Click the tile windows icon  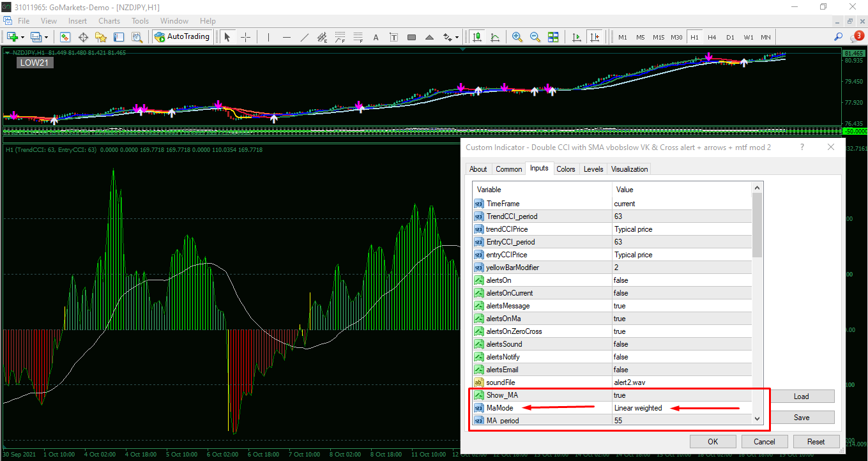[x=553, y=37]
